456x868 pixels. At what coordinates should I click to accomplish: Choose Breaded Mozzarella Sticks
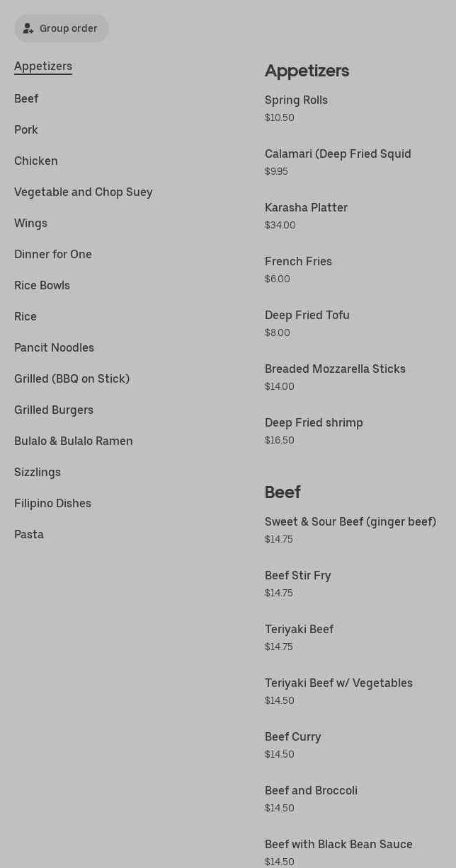coord(335,369)
